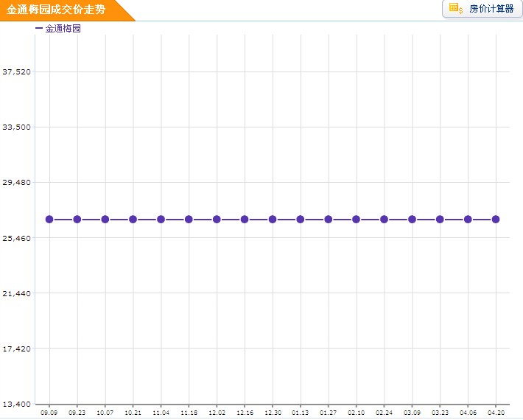523x420 pixels.
Task: Click the data point at 02.24
Action: coord(384,219)
